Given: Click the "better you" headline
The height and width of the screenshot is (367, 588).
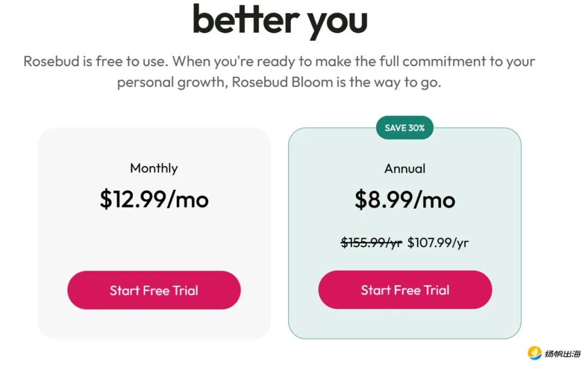Looking at the screenshot, I should click(280, 21).
